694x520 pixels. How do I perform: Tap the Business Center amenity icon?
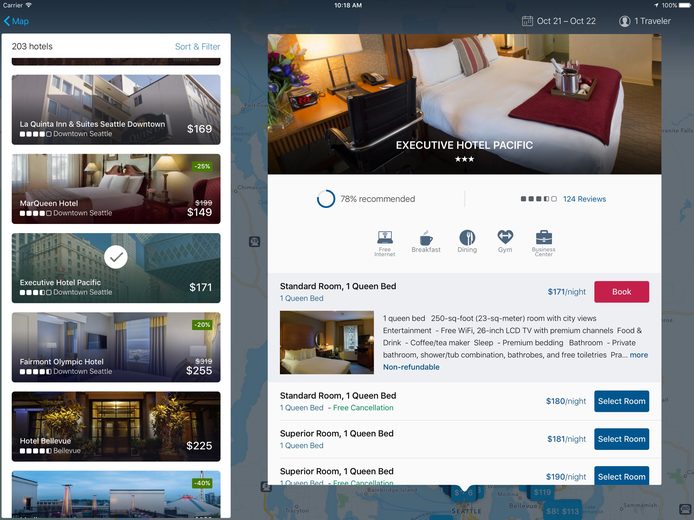click(544, 243)
